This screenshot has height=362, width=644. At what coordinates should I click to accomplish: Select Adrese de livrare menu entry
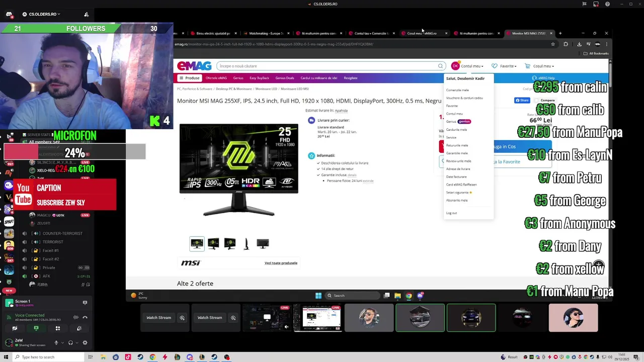coord(458,169)
